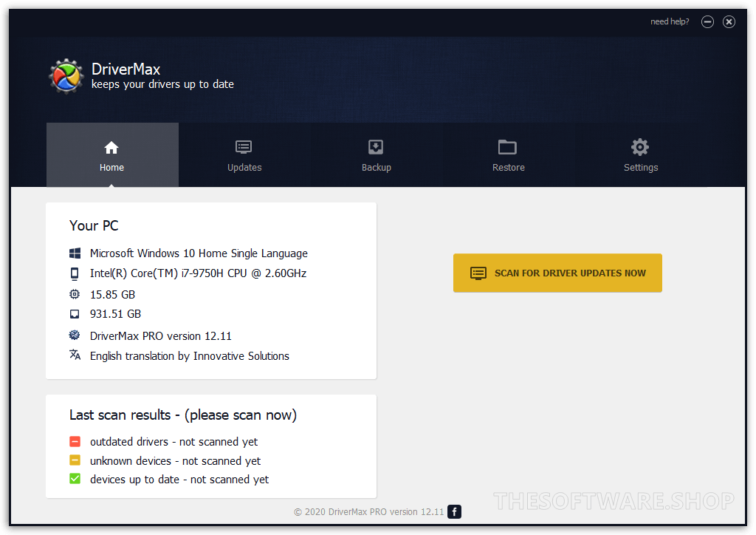This screenshot has height=535, width=756.
Task: Open the Restore tab
Action: click(508, 156)
